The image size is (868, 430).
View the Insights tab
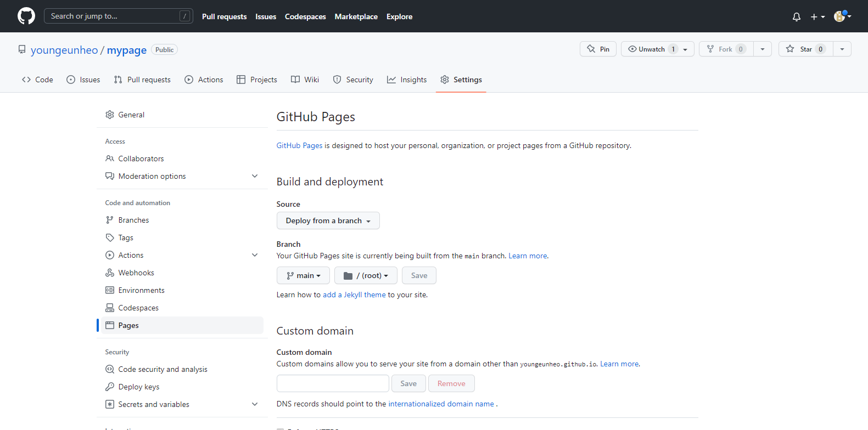[x=407, y=80]
